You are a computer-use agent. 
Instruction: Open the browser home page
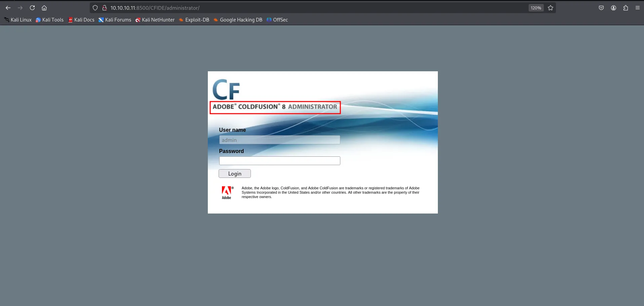tap(44, 8)
